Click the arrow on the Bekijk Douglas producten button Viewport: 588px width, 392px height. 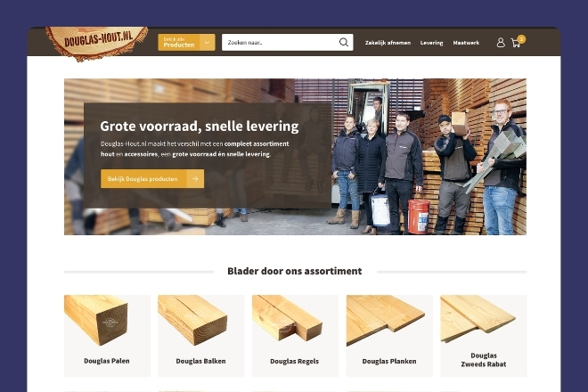coord(195,179)
